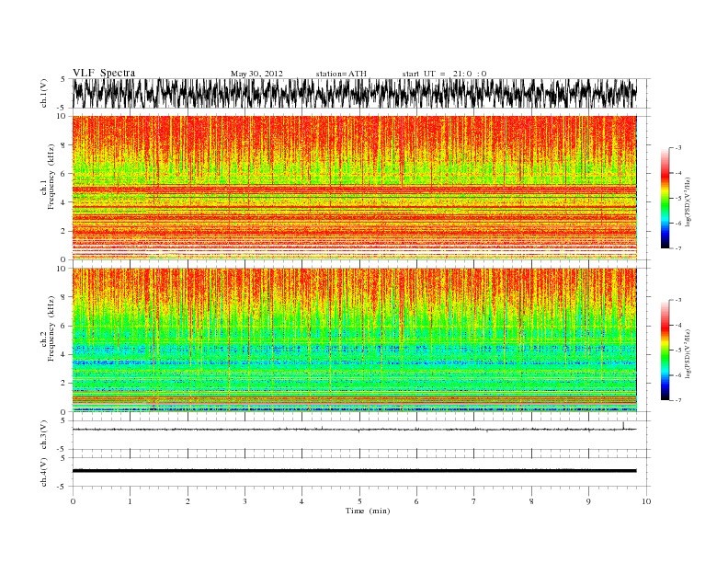Click the ch.3 voltage trace panel
Screen dimensions: 728x563
pos(361,435)
